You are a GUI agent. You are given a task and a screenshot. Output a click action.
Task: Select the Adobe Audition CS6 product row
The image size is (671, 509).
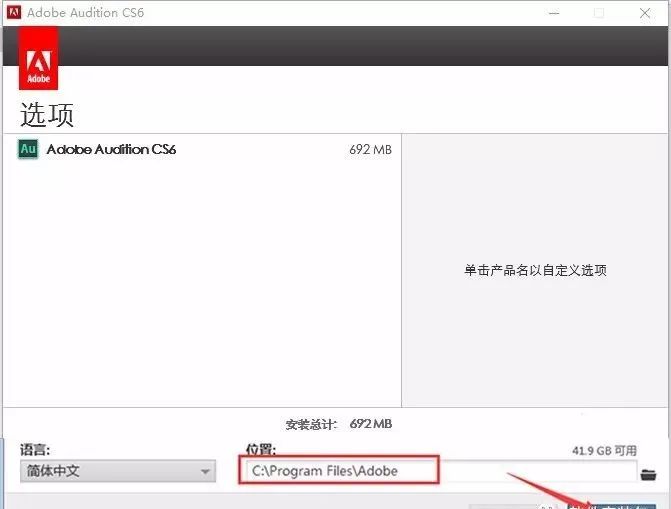coord(202,149)
